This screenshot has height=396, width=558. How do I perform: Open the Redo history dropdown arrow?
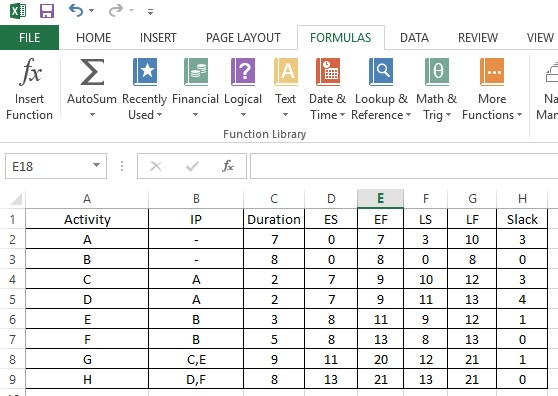[x=132, y=11]
